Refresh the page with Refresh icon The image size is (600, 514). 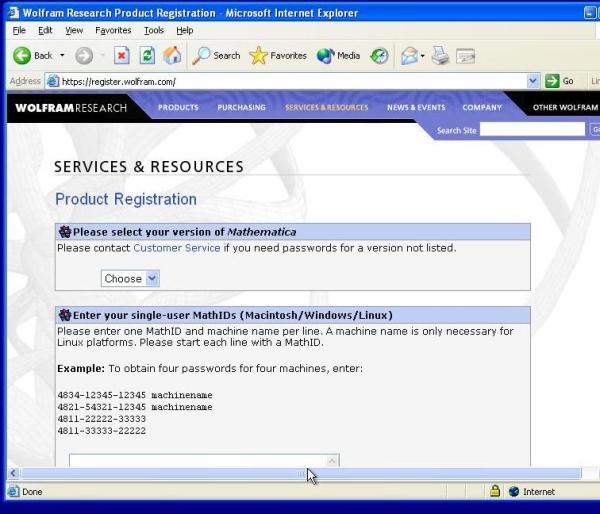(x=147, y=56)
